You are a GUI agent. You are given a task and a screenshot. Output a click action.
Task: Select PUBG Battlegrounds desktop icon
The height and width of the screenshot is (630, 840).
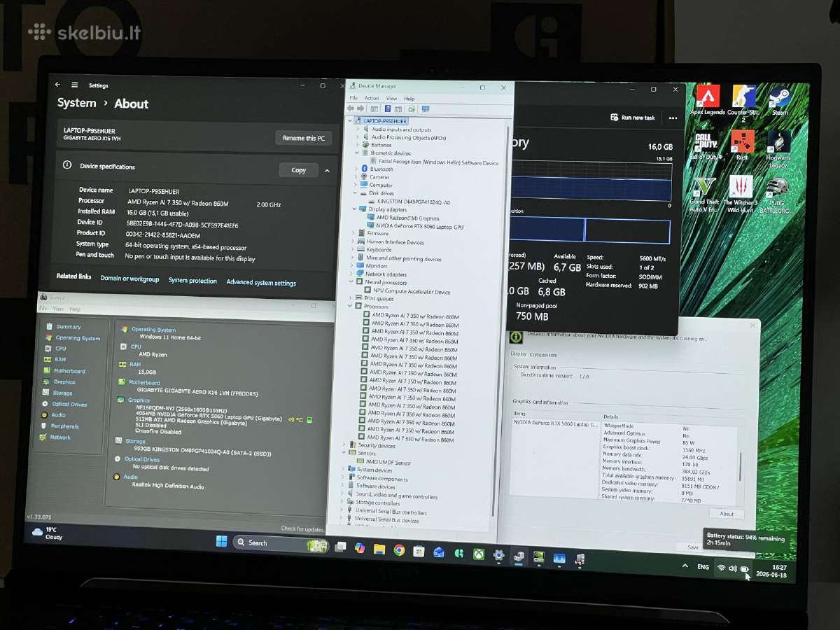tap(776, 195)
